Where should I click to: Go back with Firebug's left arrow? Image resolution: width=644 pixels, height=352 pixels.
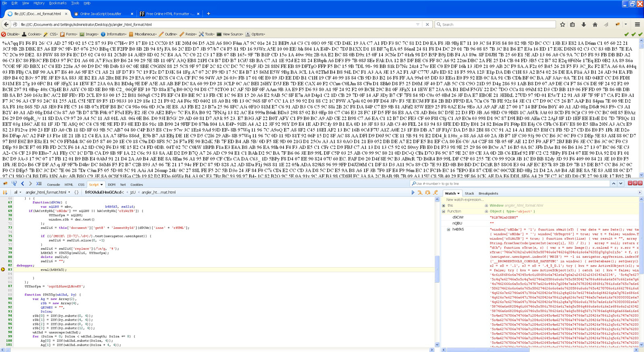tap(23, 184)
